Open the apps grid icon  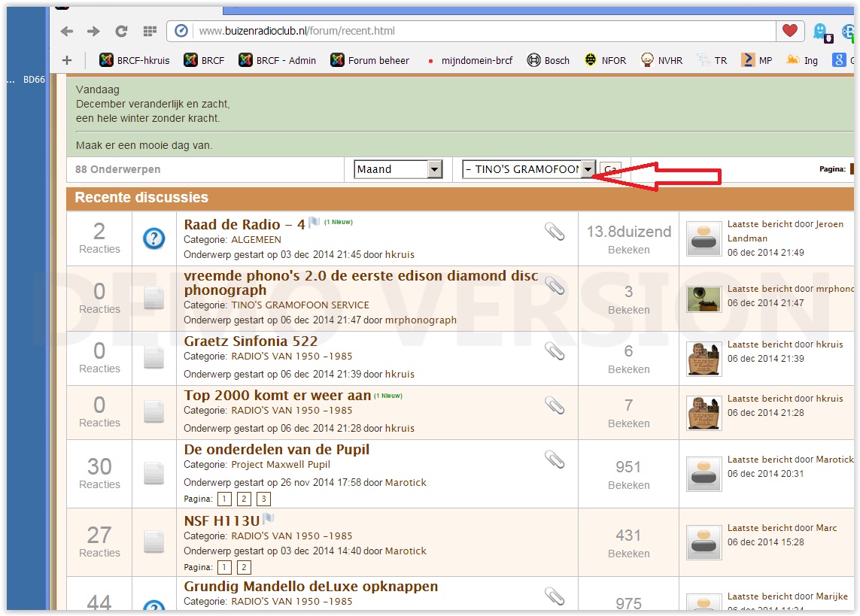tap(149, 31)
